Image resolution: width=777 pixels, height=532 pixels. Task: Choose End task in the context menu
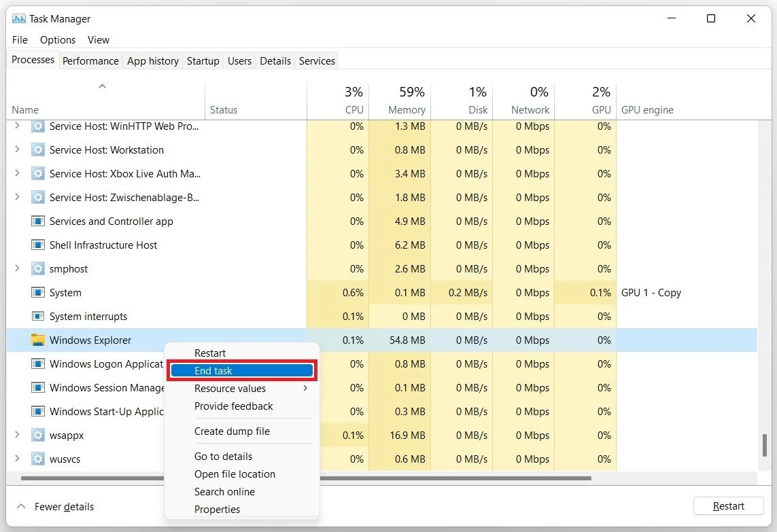tap(242, 370)
